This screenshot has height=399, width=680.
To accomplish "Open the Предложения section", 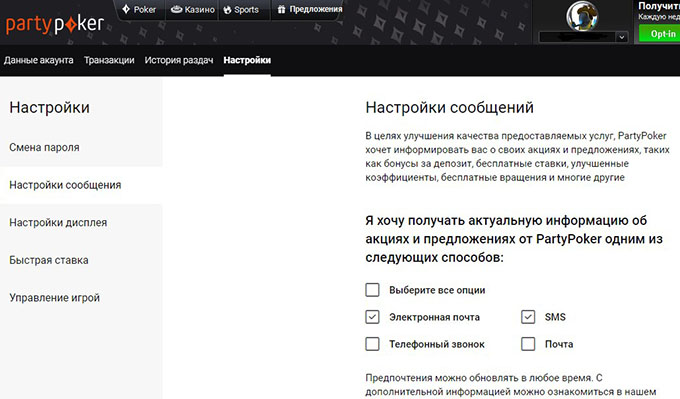I will [310, 10].
